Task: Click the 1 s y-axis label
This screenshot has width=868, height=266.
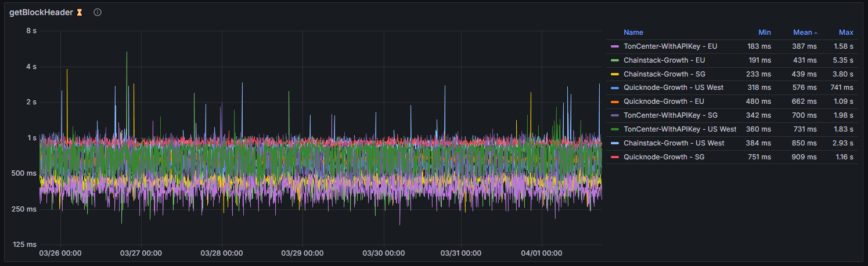Action: click(31, 138)
